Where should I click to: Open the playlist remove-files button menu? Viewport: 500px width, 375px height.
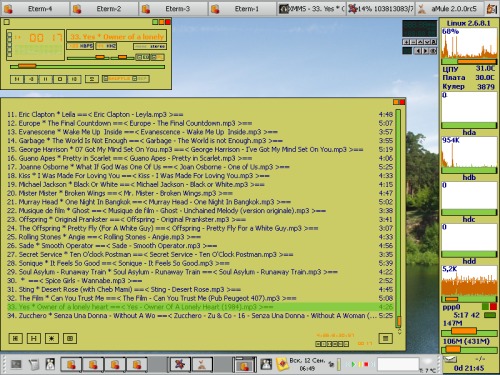(x=34, y=338)
